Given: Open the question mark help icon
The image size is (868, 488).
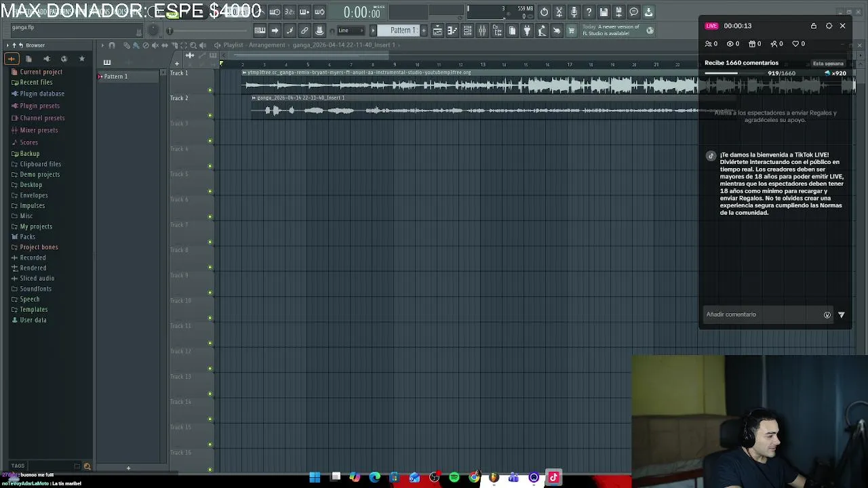Looking at the screenshot, I should pos(589,12).
